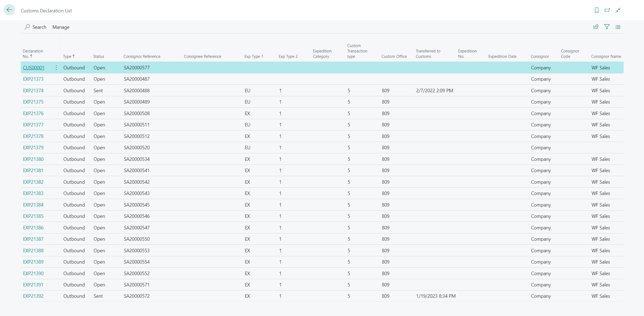The width and height of the screenshot is (644, 316).
Task: Open the Manage menu
Action: pyautogui.click(x=61, y=27)
